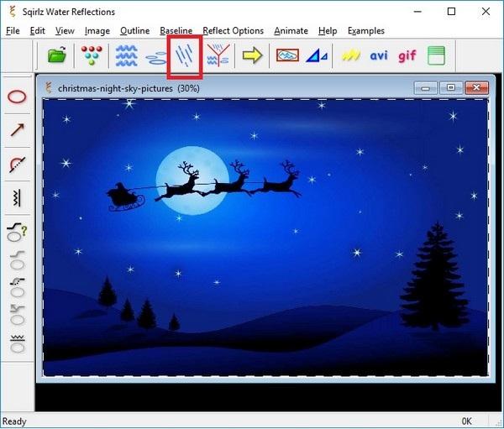Save animation as avi
Image resolution: width=504 pixels, height=429 pixels.
tap(379, 56)
